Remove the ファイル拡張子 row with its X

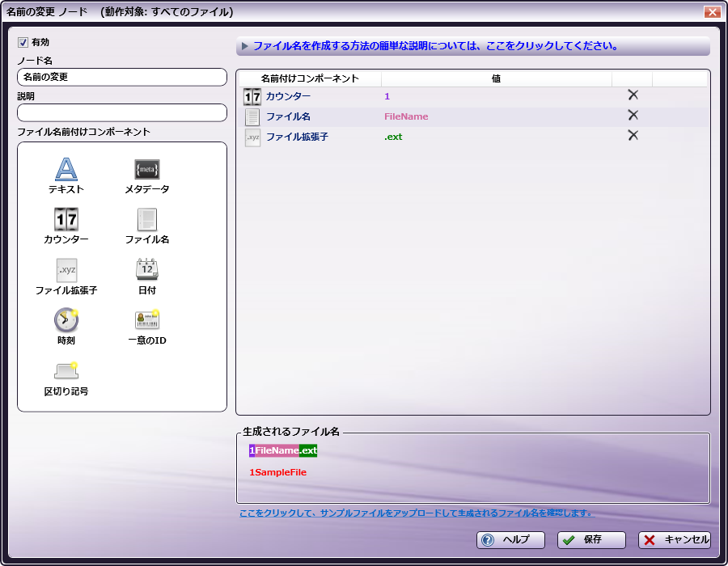pos(633,135)
